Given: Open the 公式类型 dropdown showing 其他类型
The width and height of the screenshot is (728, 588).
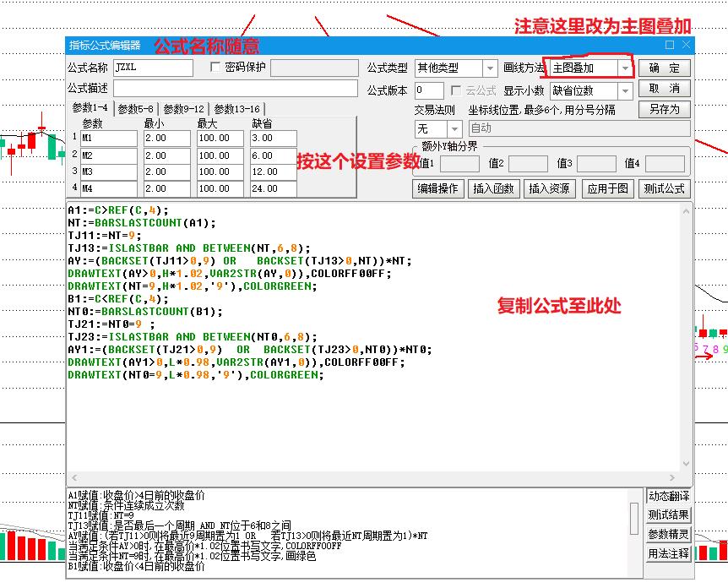Looking at the screenshot, I should [491, 68].
